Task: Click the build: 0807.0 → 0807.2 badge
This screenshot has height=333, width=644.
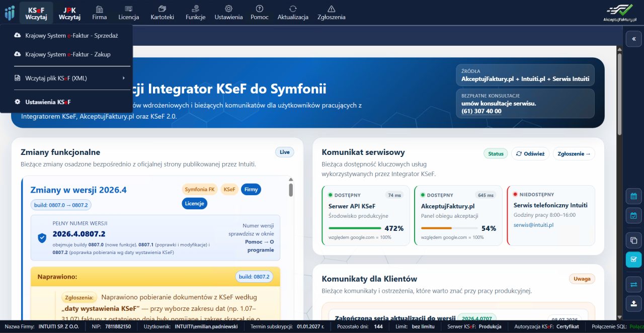Action: coord(61,205)
